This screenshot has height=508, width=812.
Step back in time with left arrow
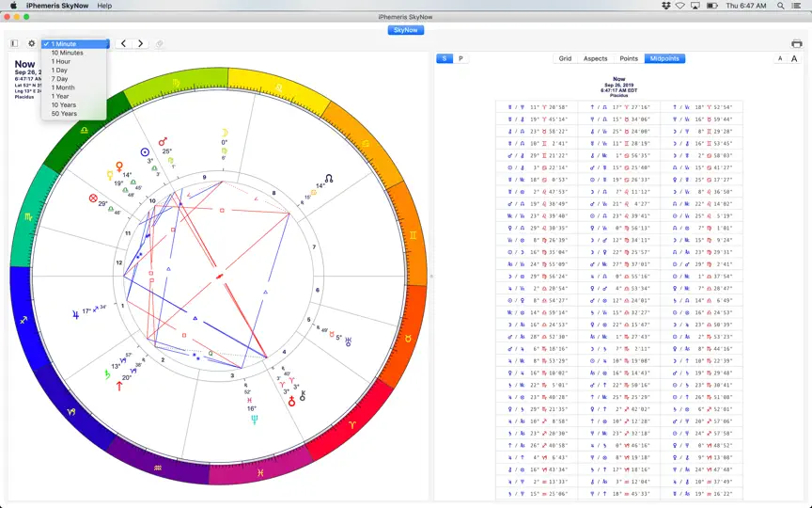(123, 43)
